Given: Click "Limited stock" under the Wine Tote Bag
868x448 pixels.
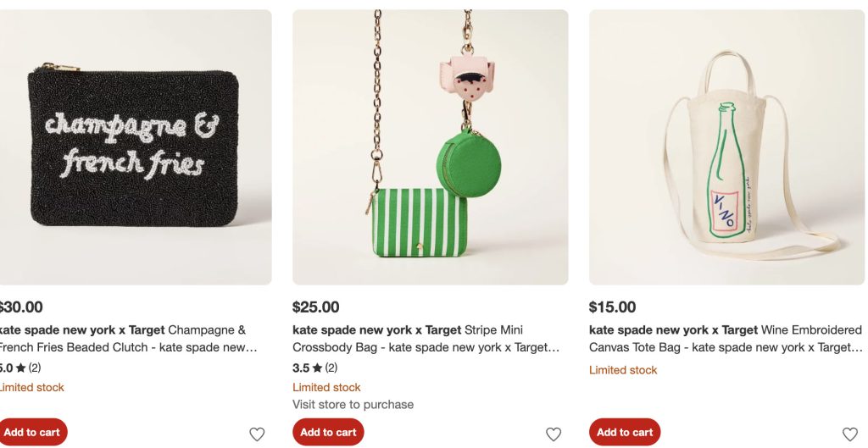Looking at the screenshot, I should [x=623, y=370].
